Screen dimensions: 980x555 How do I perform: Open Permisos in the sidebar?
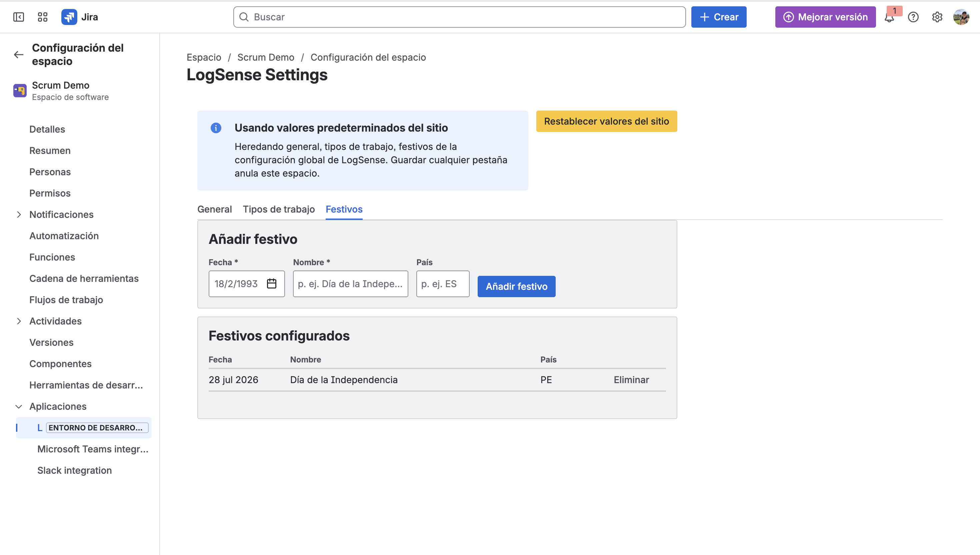pyautogui.click(x=50, y=193)
